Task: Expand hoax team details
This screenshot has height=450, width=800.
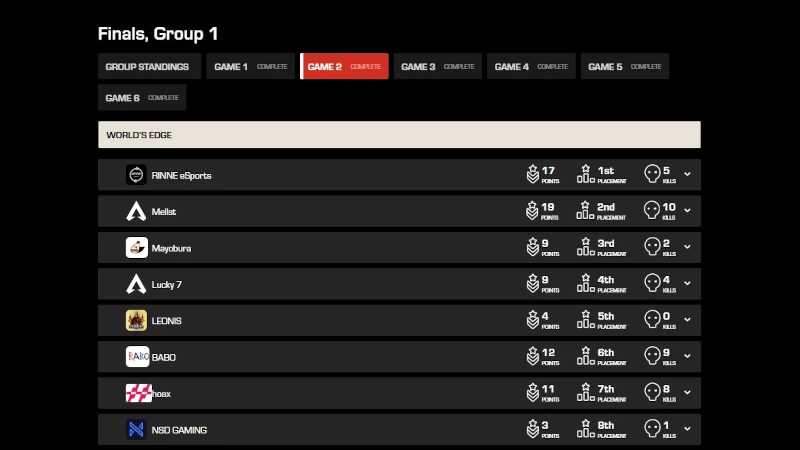Action: point(687,392)
